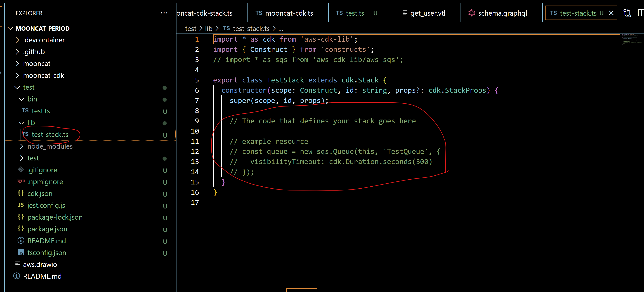Screen dimensions: 644x292
Task: Click the GraphQL logo on schema.graphql tab
Action: point(472,13)
